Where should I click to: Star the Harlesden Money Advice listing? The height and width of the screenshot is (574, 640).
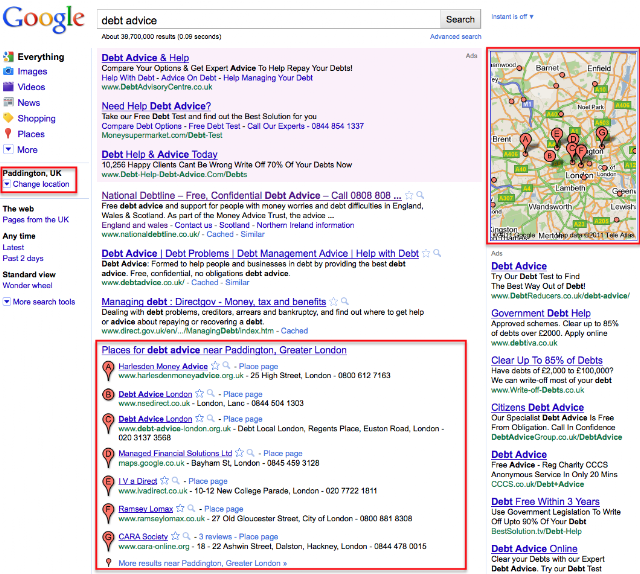(215, 366)
